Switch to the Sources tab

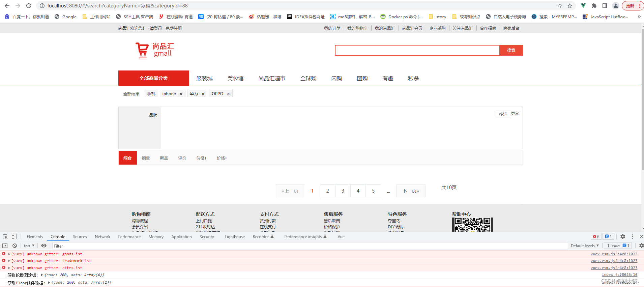point(80,237)
